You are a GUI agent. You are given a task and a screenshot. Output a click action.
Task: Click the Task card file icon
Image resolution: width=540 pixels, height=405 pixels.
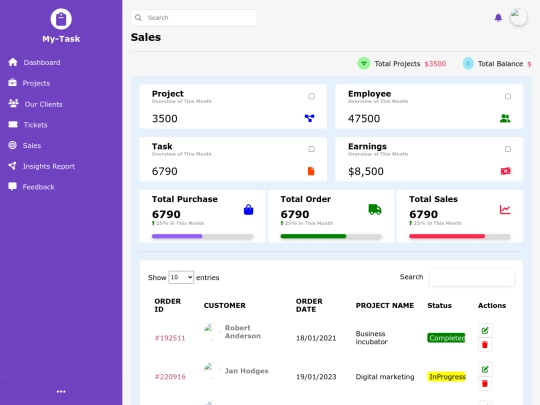[311, 171]
